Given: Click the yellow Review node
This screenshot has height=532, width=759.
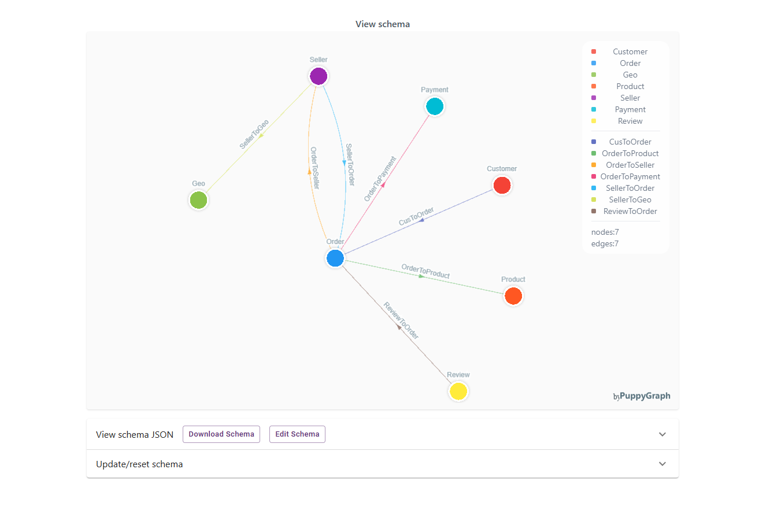Looking at the screenshot, I should (x=458, y=391).
